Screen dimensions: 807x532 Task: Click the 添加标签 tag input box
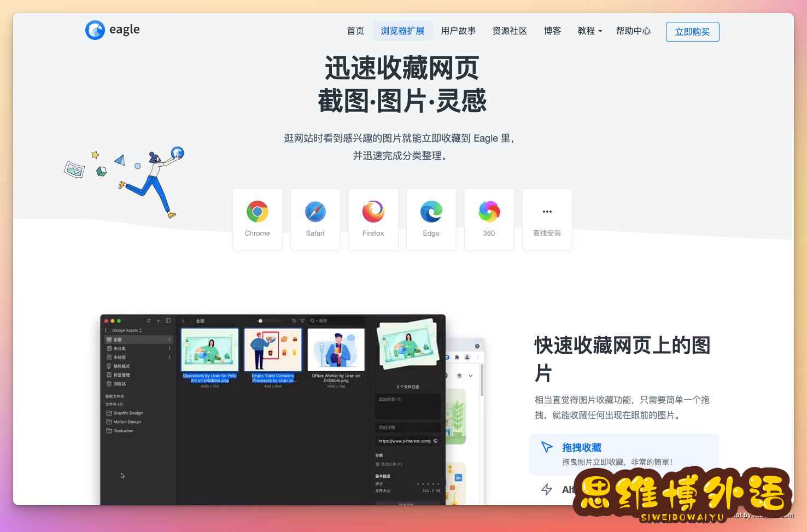pos(408,407)
